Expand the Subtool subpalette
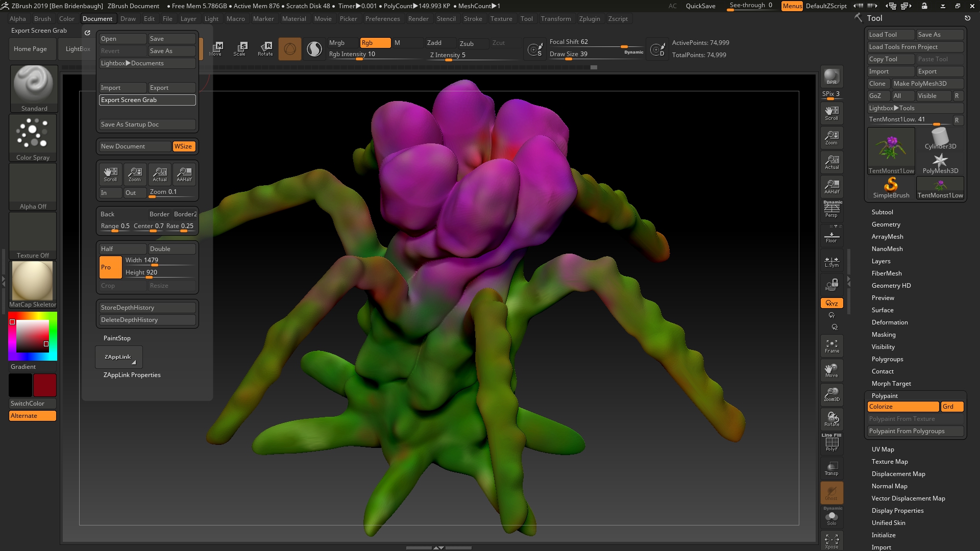Screen dimensions: 980x551 coord(883,212)
